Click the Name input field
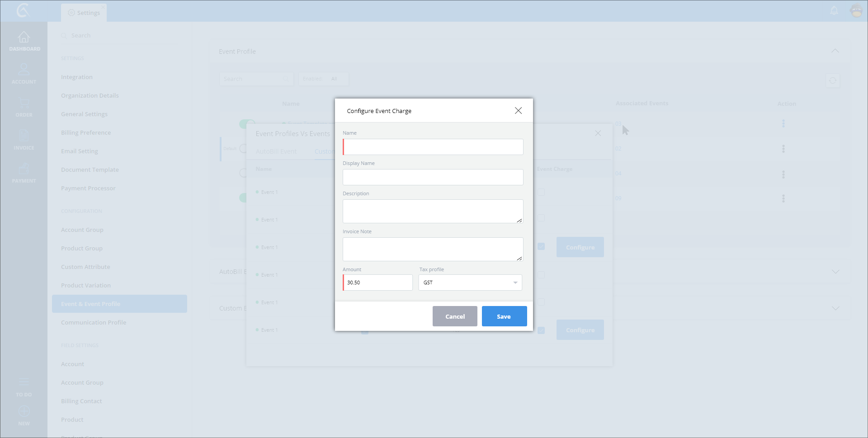The width and height of the screenshot is (868, 438). (433, 147)
